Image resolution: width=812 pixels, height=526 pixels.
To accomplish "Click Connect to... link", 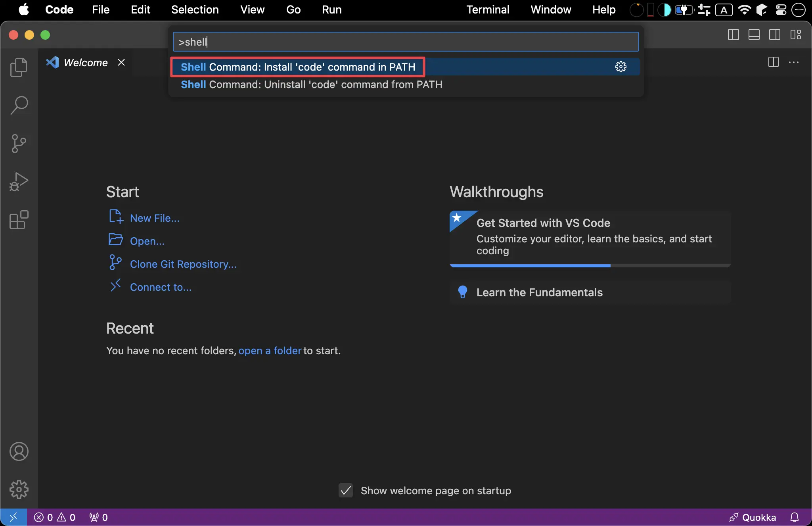I will coord(161,287).
